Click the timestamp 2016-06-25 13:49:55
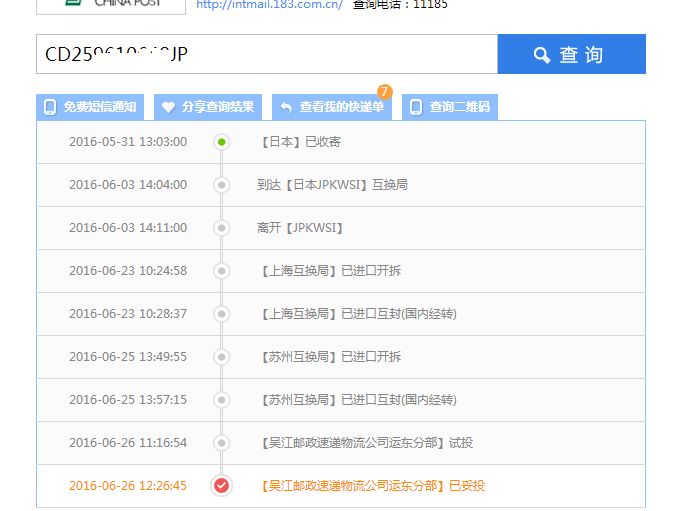This screenshot has height=511, width=696. (x=128, y=357)
